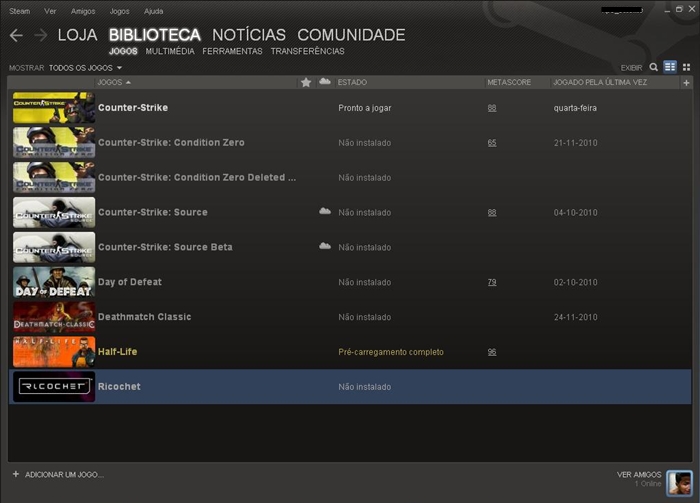The width and height of the screenshot is (700, 503).
Task: Open the Ajuda menu
Action: 154,11
